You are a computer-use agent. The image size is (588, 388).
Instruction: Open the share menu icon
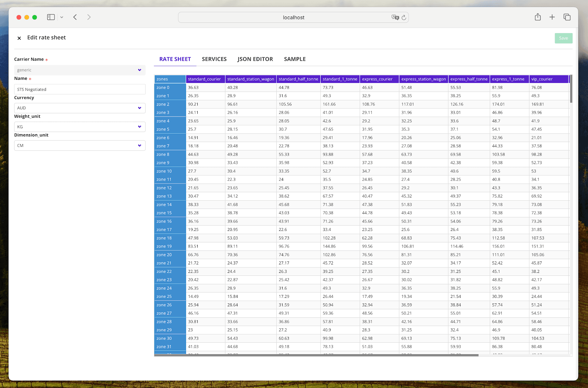(538, 17)
